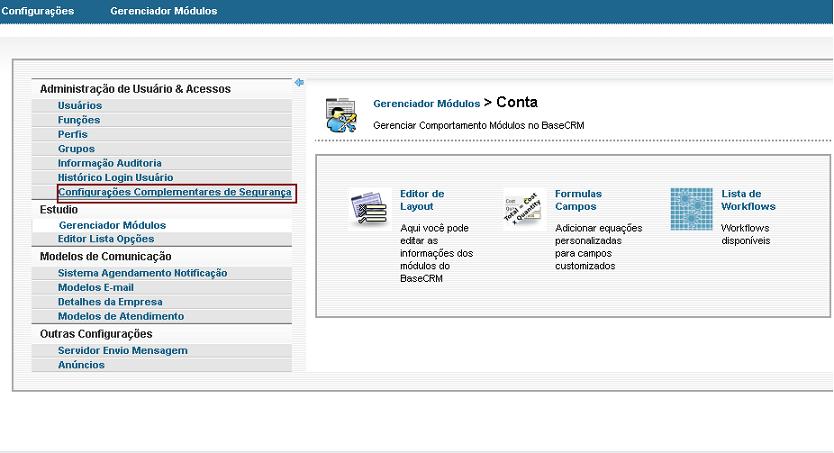Click Servidor Envio Mensagem link
Image resolution: width=834 pixels, height=453 pixels.
(122, 351)
